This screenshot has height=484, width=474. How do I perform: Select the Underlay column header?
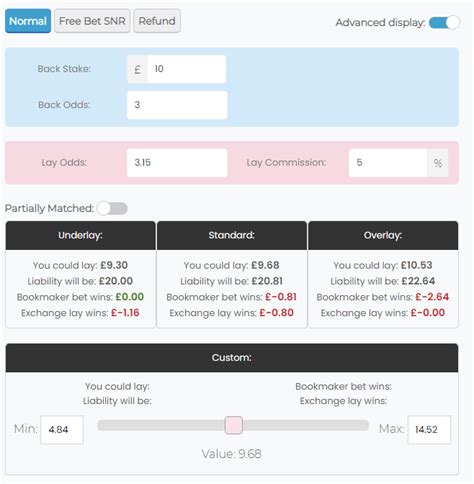tap(81, 235)
